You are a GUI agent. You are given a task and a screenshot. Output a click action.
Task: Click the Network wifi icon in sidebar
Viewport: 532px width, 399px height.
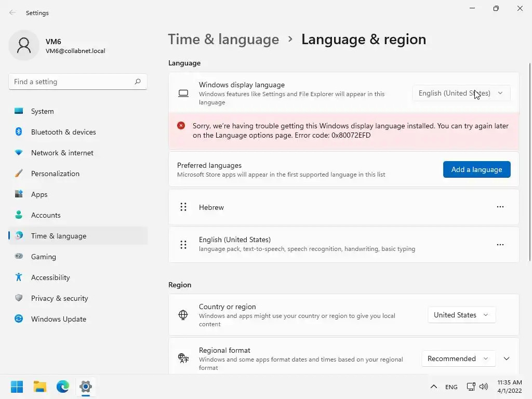[19, 153]
